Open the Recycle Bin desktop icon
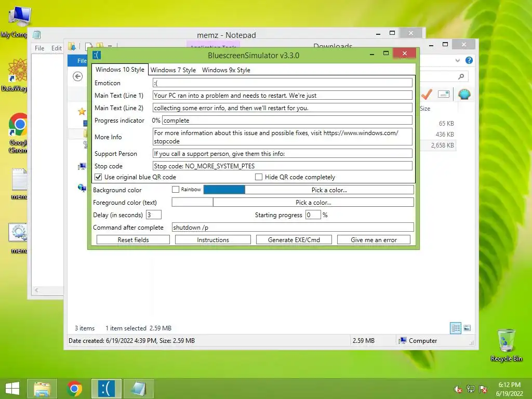Screen dimensions: 532x399 506,345
